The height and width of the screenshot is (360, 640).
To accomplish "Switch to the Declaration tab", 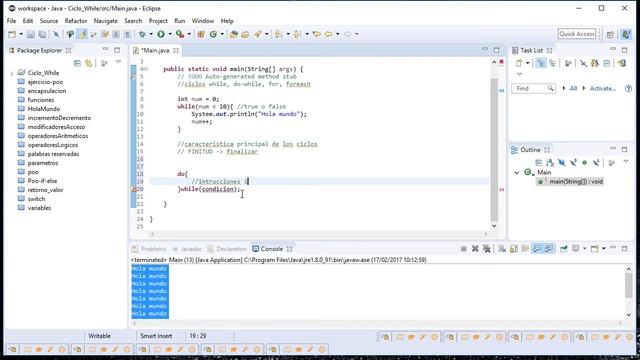I will coord(227,249).
